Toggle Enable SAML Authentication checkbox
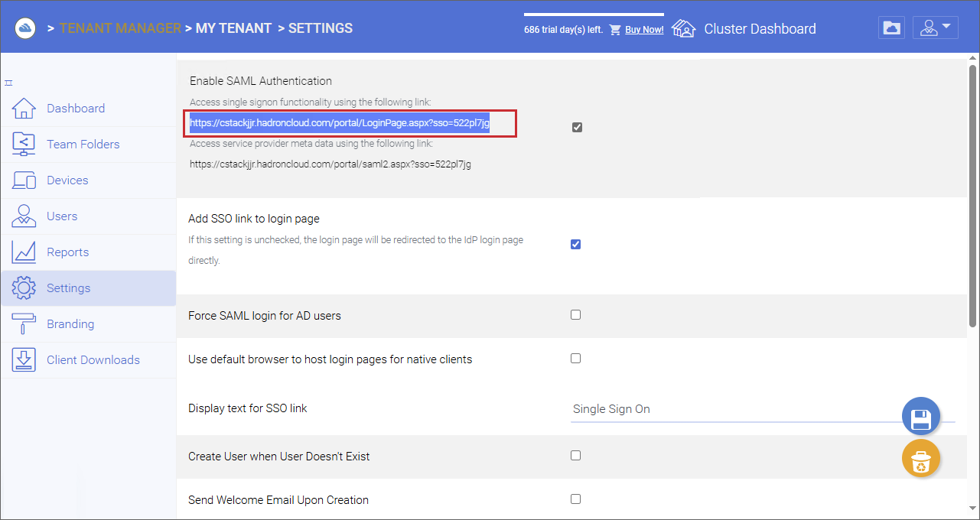This screenshot has width=980, height=520. (x=577, y=128)
